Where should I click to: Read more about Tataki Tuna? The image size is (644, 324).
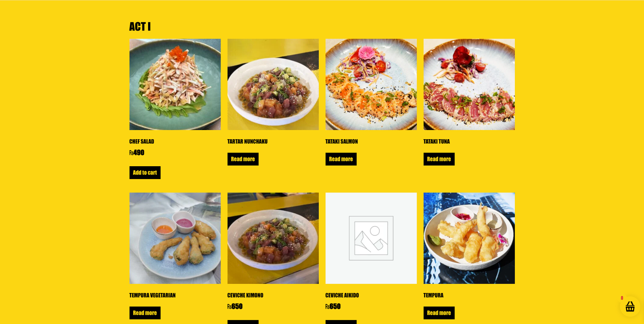coord(439,159)
